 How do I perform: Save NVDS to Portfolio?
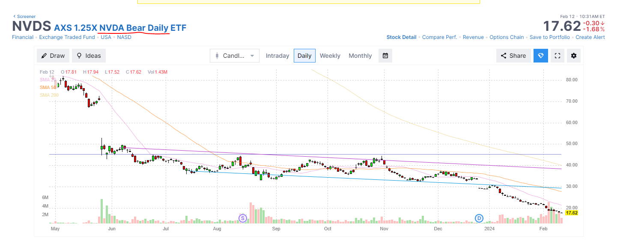(x=550, y=37)
